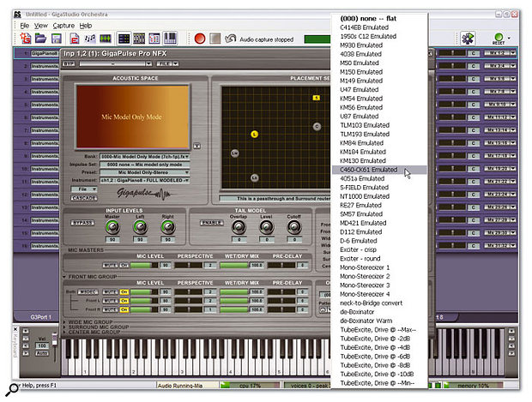The image size is (532, 402).
Task: Choose U87 Emulated from mic list
Action: (x=379, y=117)
